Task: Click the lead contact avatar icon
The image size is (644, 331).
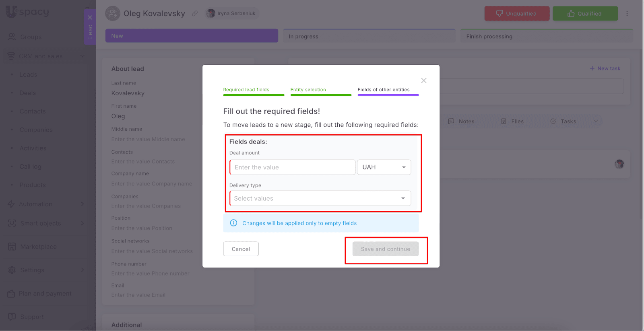Action: coord(113,13)
